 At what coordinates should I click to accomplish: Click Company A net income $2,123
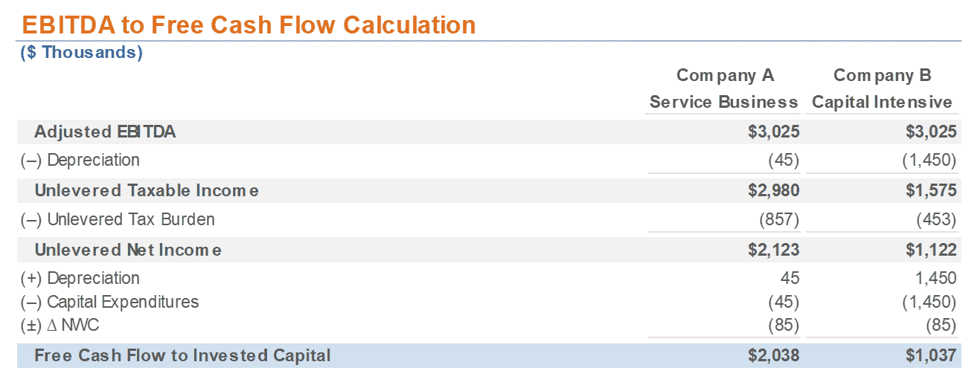coord(774,250)
